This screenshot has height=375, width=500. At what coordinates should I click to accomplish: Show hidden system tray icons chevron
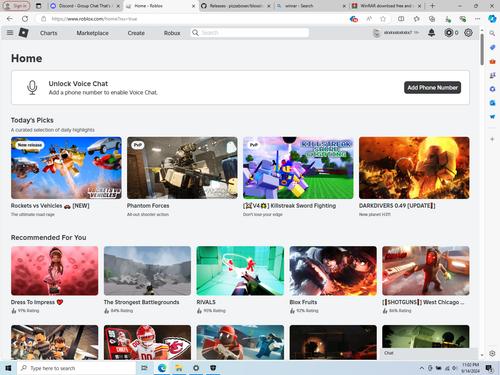pos(422,368)
